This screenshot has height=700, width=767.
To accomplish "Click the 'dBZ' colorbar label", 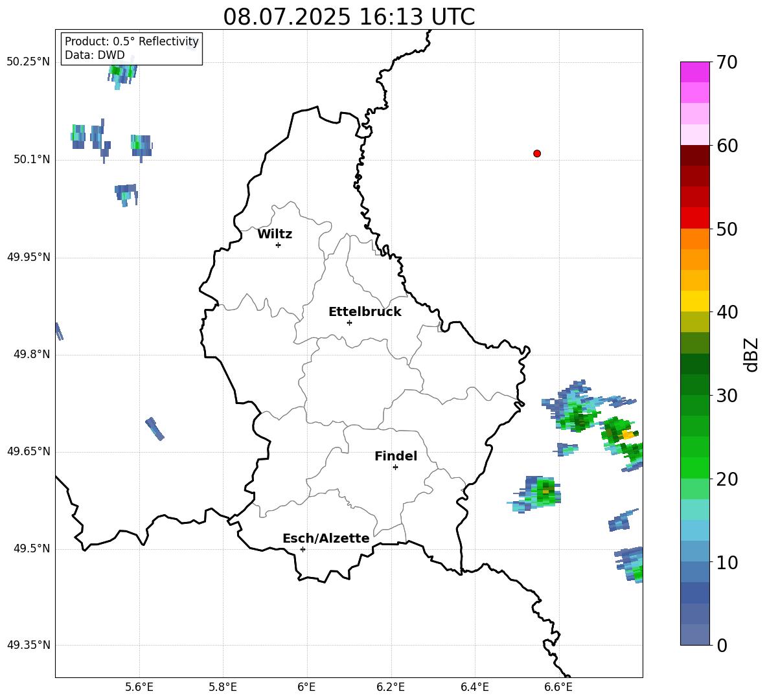I will 752,355.
